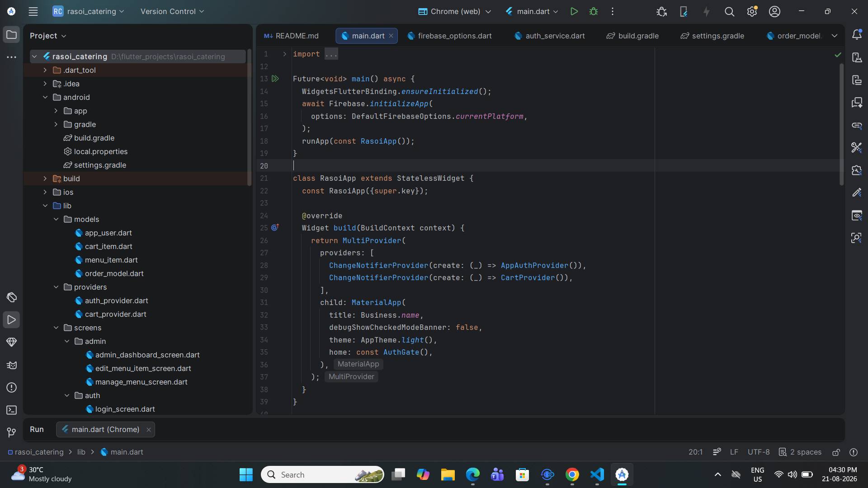Image resolution: width=868 pixels, height=488 pixels.
Task: Open the Terminal tool window
Action: (x=12, y=410)
